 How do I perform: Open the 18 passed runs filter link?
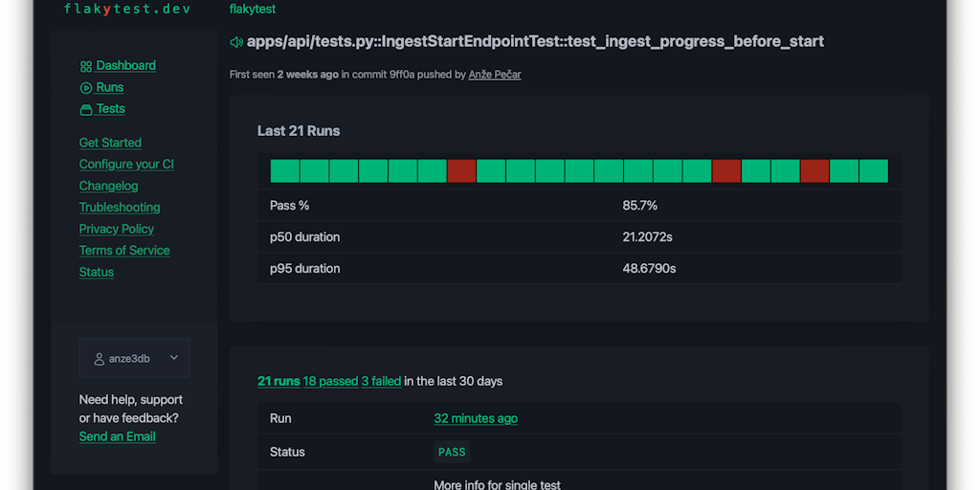pos(330,381)
